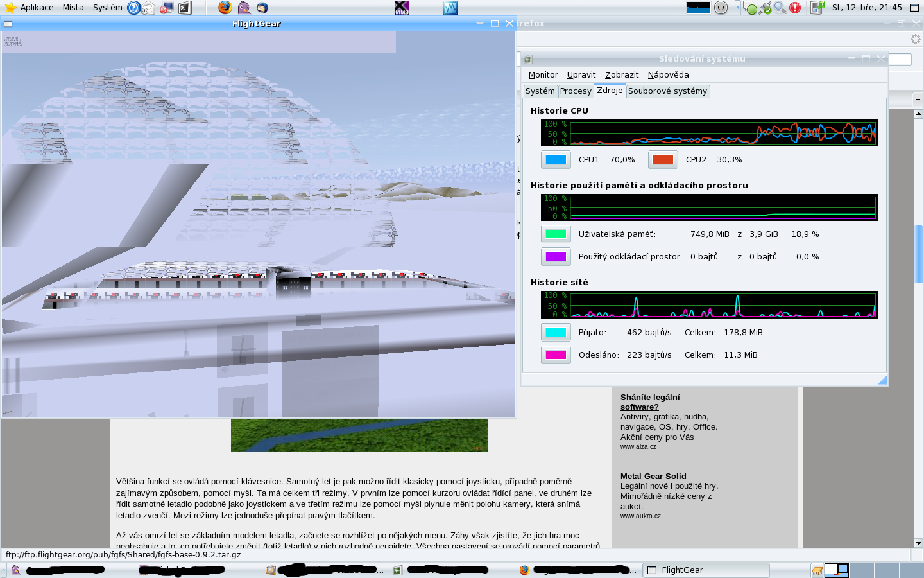Click the game screenshot thumbnail in Firefox page
Screen dimensions: 924x578
(359, 435)
